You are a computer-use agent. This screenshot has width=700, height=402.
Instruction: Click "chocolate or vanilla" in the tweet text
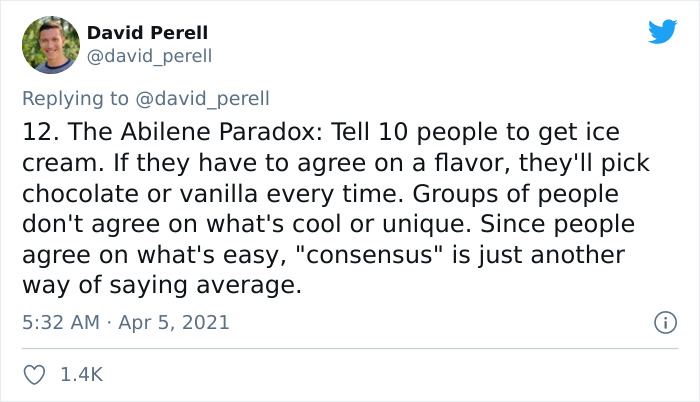[x=140, y=194]
